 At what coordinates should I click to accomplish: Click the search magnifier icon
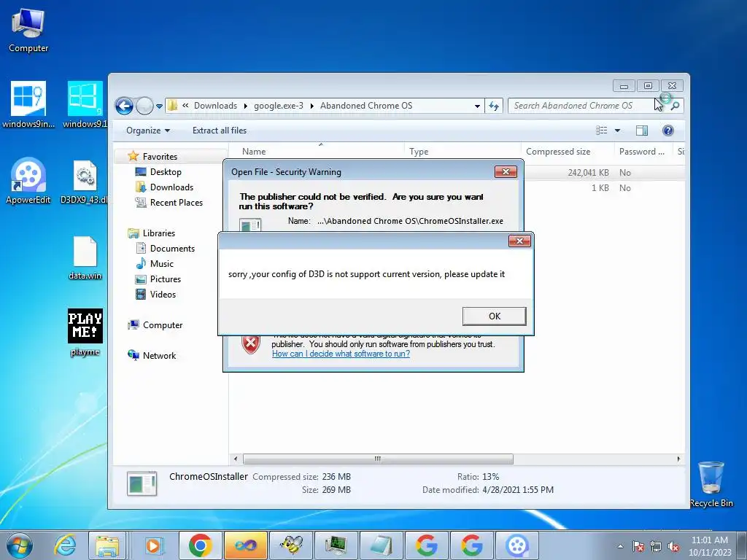(x=675, y=106)
